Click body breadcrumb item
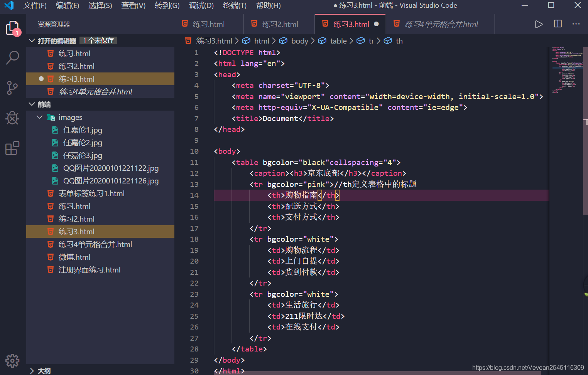588x375 pixels. (x=299, y=41)
